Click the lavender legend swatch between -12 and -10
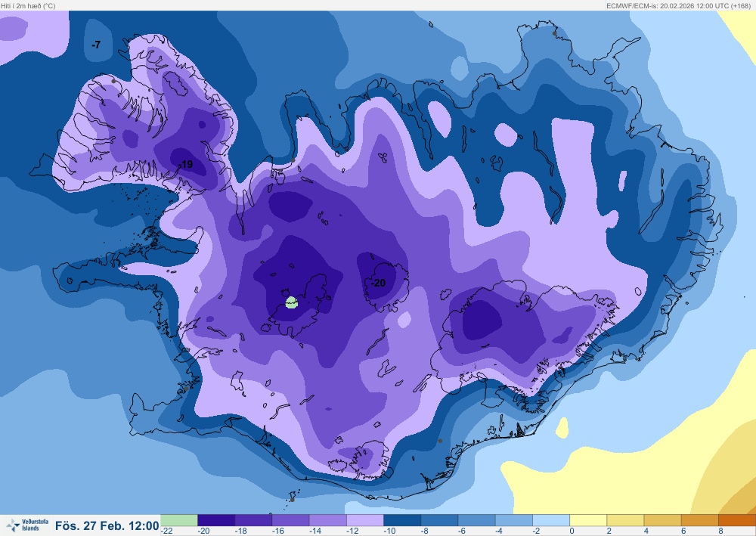756x536 pixels. click(365, 520)
